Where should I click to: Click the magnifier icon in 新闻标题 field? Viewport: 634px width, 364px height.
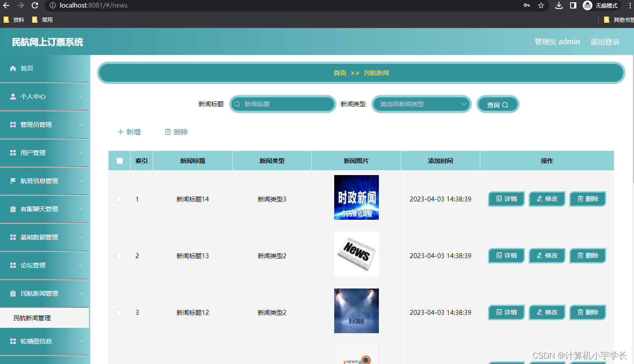coord(237,104)
